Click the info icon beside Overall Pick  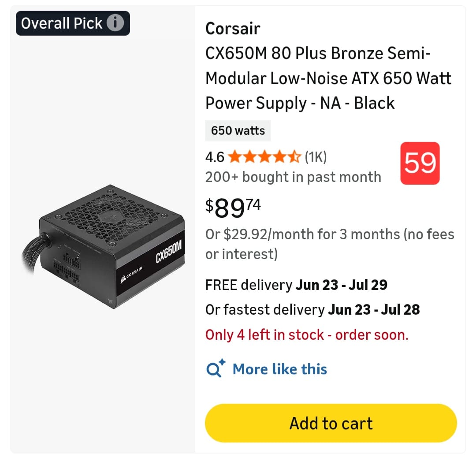tap(115, 23)
